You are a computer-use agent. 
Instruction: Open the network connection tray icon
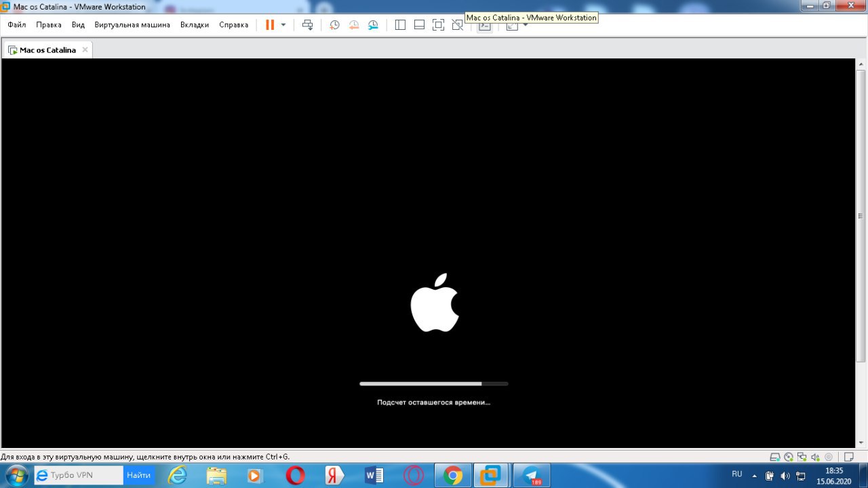pyautogui.click(x=800, y=475)
